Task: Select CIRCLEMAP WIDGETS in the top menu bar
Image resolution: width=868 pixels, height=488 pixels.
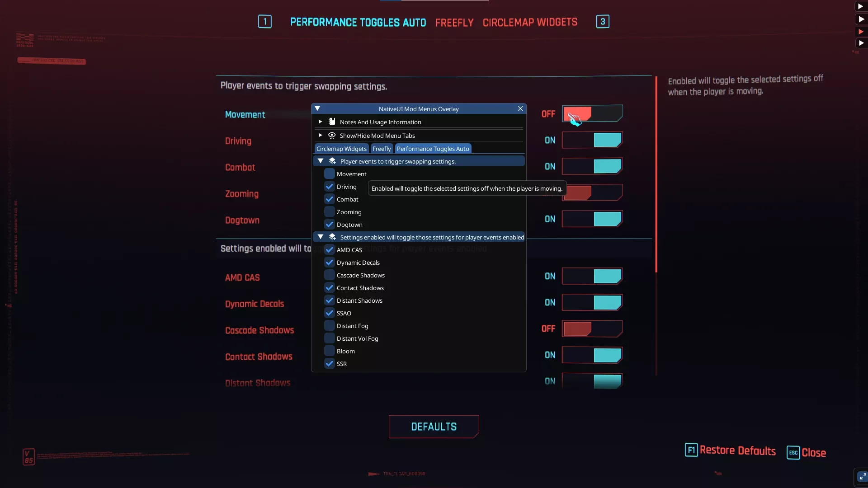Action: pyautogui.click(x=529, y=22)
